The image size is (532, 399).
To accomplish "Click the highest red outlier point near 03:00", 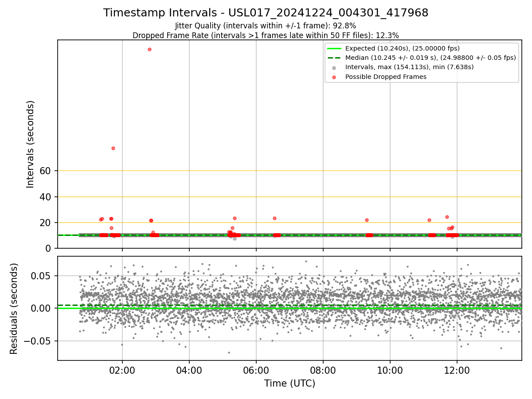I will [149, 49].
